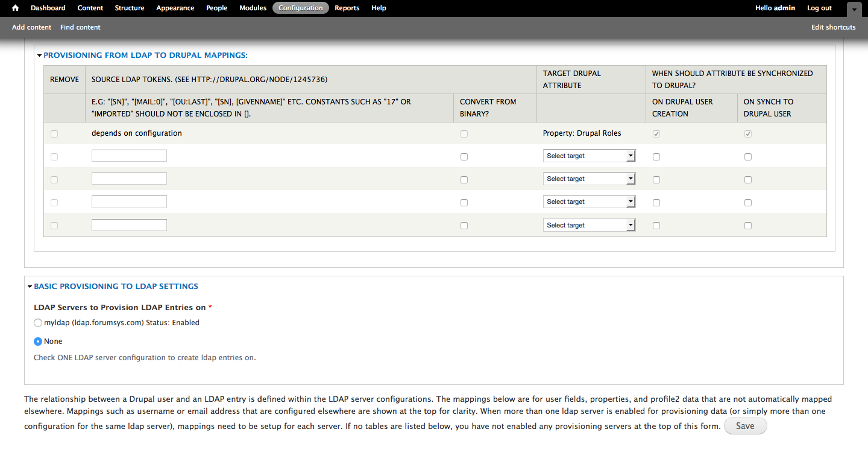Enable On synch to Drupal user in first empty row
868x467 pixels.
tap(748, 157)
